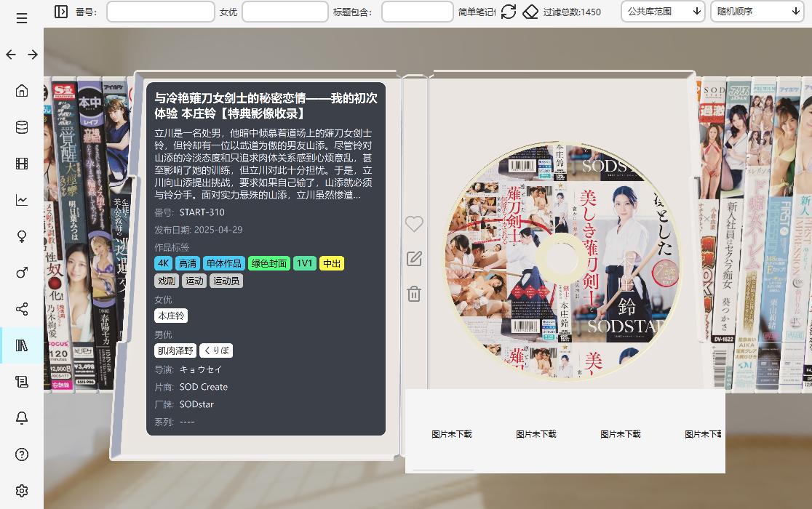The width and height of the screenshot is (812, 509).
Task: Toggle the side panel layout icon
Action: pos(61,12)
